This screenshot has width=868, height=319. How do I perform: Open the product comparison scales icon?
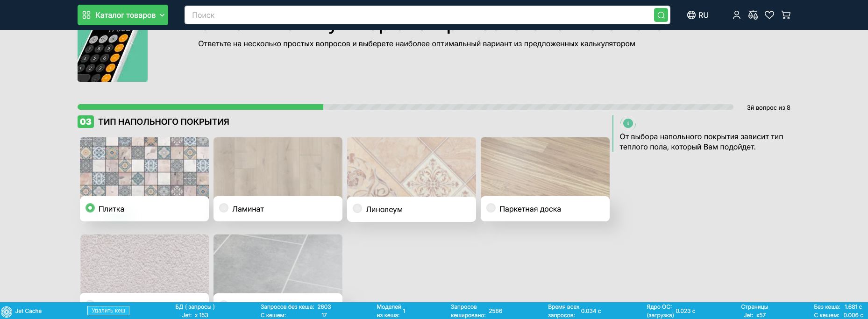[x=753, y=15]
